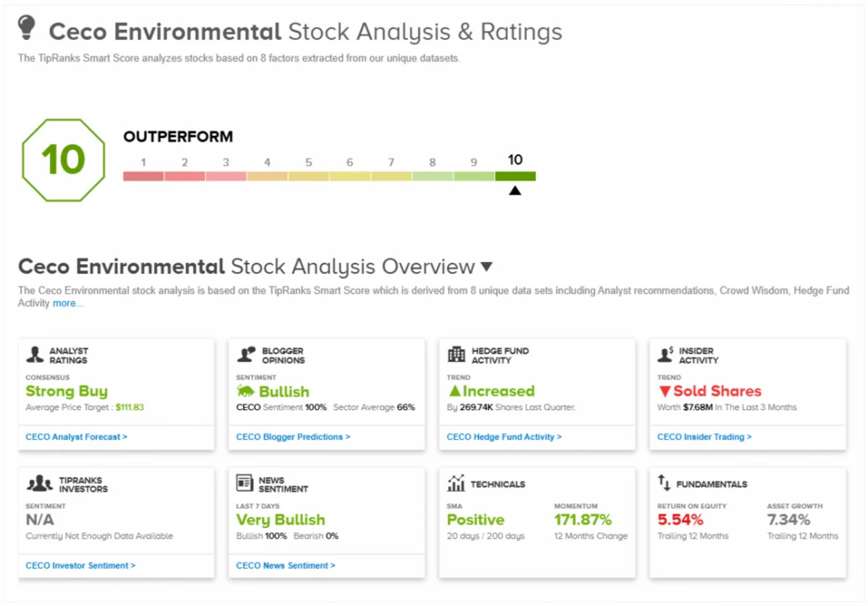
Task: Click score segment 9 on the scale
Action: pos(473,176)
